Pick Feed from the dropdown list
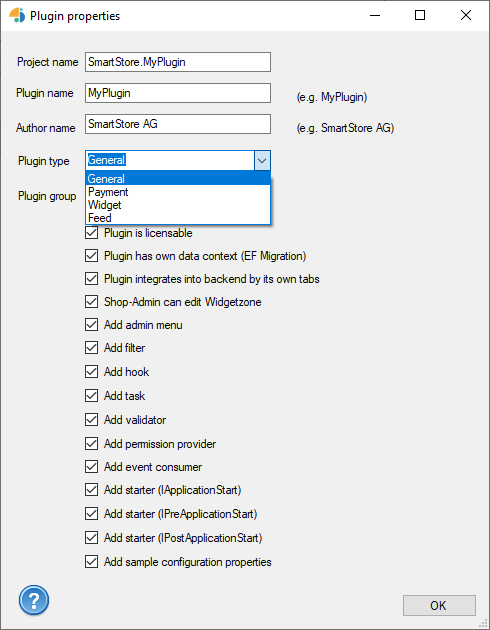The height and width of the screenshot is (630, 490). [178, 218]
